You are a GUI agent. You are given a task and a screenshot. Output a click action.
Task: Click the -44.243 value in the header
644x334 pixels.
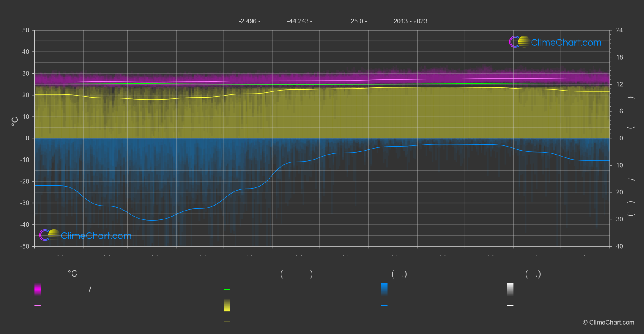pos(298,21)
